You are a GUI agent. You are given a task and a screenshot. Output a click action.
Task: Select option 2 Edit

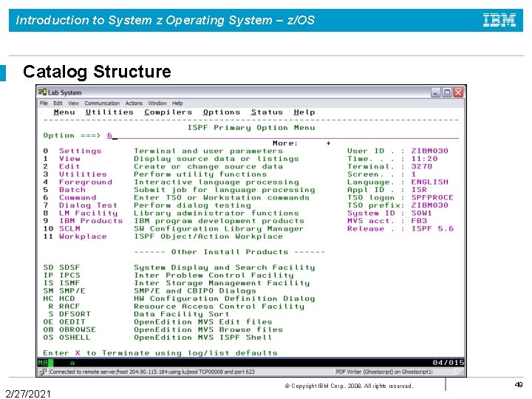62,166
